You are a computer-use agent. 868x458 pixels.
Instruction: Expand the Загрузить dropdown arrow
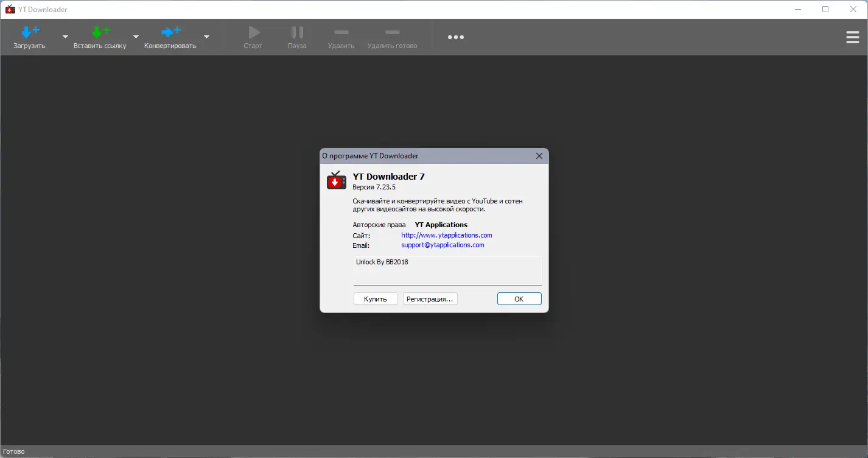click(x=65, y=37)
